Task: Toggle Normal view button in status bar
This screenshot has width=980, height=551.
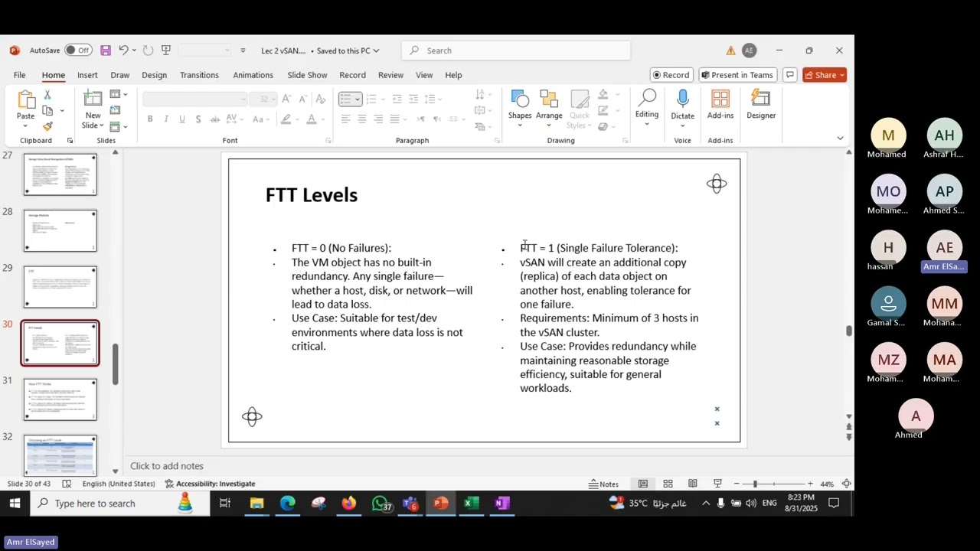Action: pyautogui.click(x=643, y=484)
